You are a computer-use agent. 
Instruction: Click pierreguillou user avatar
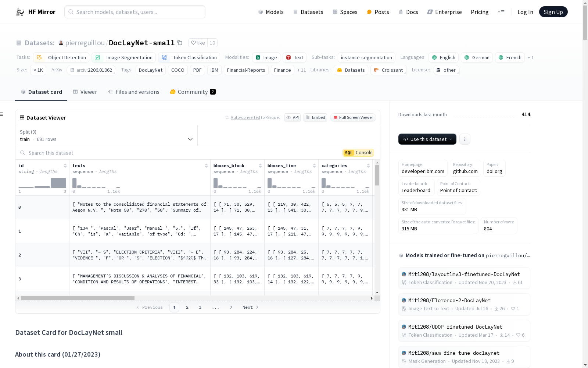coord(61,43)
